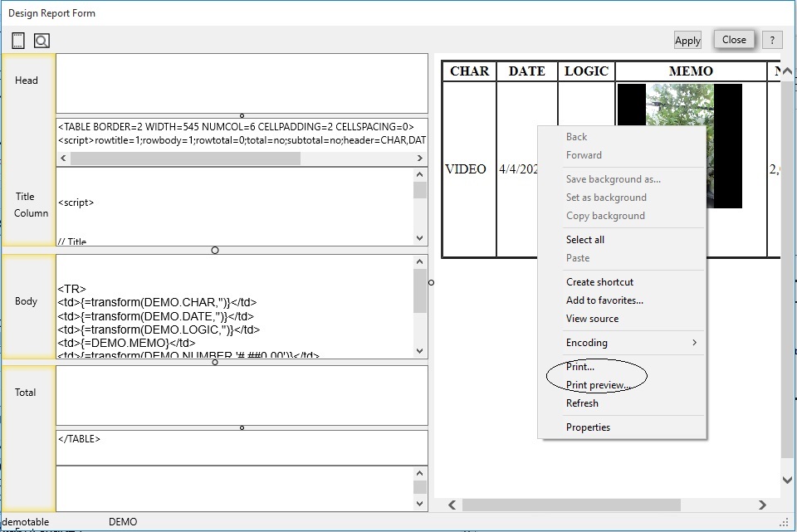The width and height of the screenshot is (797, 532).
Task: Click the Total section label
Action: tap(26, 393)
